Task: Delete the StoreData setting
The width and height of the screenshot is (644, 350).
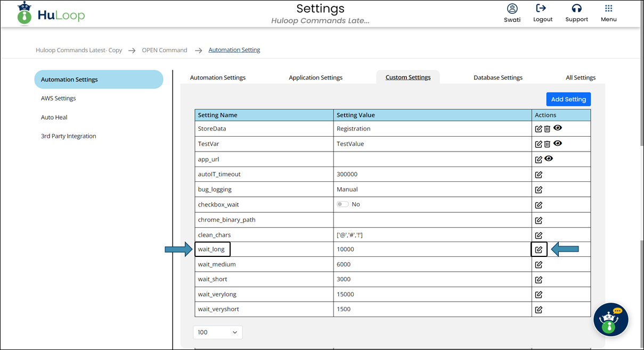Action: (x=547, y=129)
